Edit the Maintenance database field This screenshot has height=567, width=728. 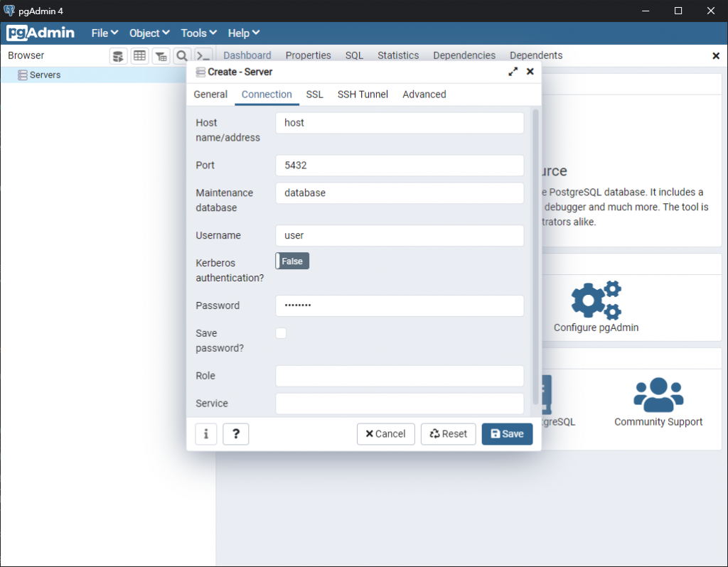pos(400,193)
